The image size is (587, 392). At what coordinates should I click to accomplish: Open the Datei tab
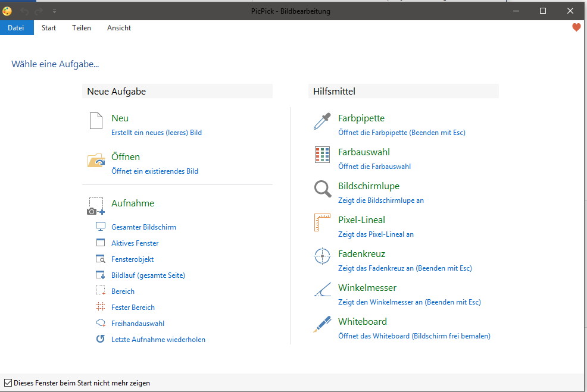click(x=16, y=28)
